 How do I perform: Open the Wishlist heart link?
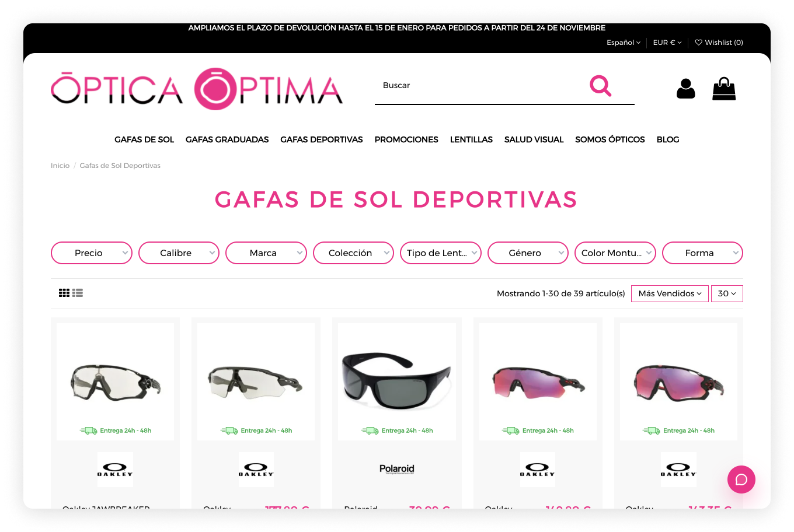(719, 43)
